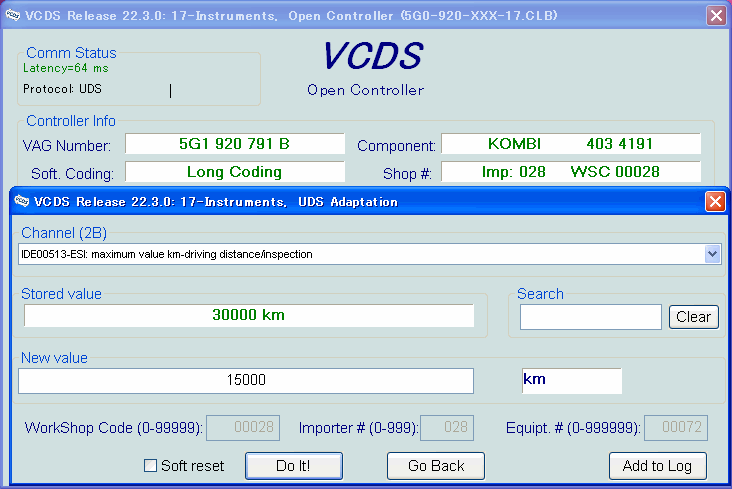Click the VCDS icon in the UDS Adaptation title bar
Image resolution: width=732 pixels, height=489 pixels.
(x=21, y=201)
